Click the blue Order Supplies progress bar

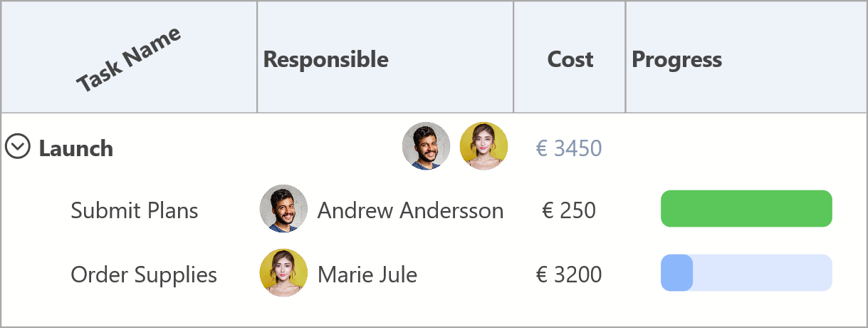[x=746, y=273]
